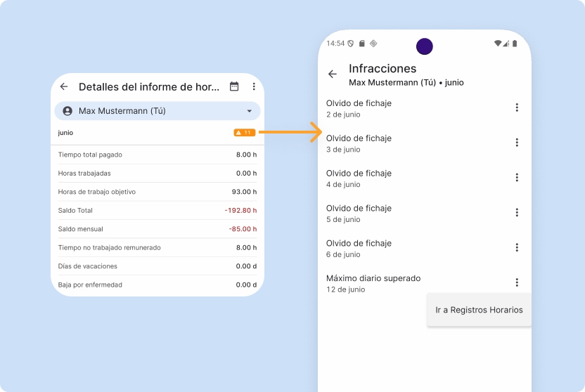Screen dimensions: 585x392
Task: Expand the Max Mustermann user dropdown
Action: [157, 111]
